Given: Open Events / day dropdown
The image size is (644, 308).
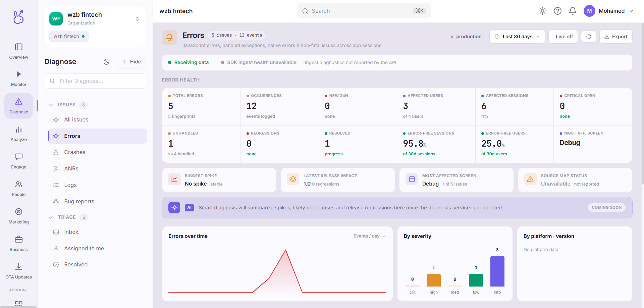Looking at the screenshot, I should 369,236.
